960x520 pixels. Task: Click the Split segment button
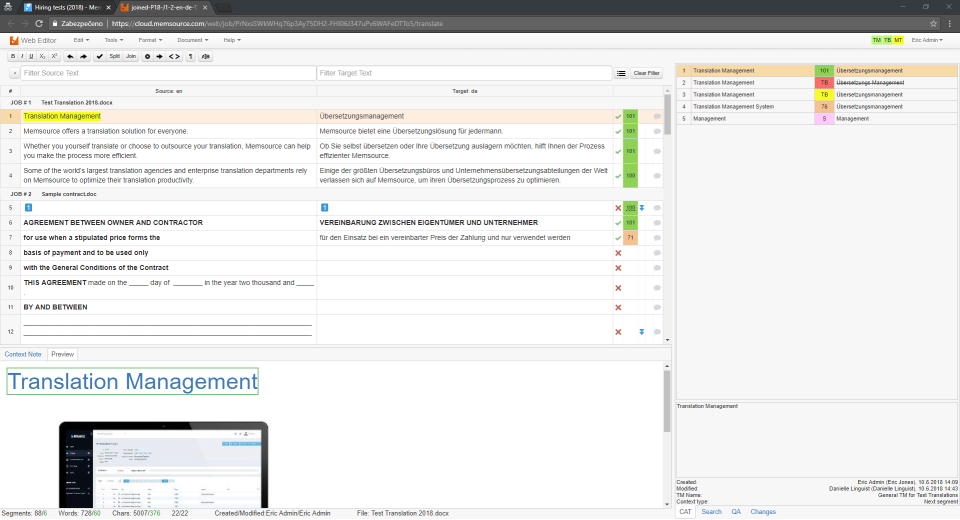pos(114,56)
